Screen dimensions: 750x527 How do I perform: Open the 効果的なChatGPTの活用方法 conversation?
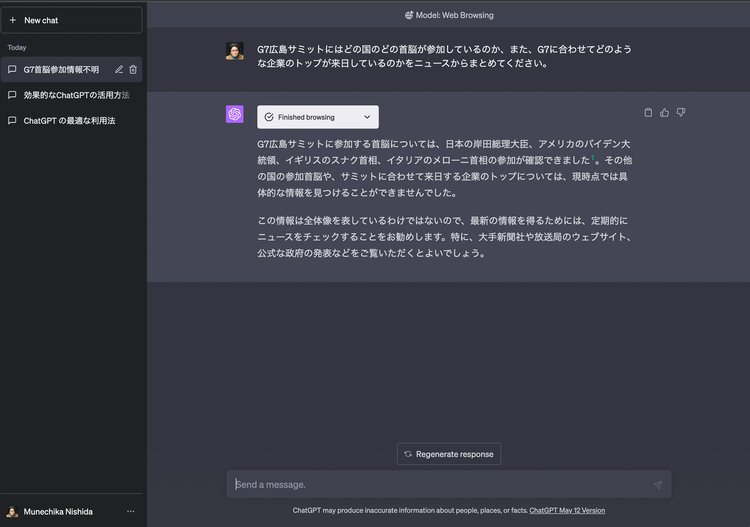(76, 95)
